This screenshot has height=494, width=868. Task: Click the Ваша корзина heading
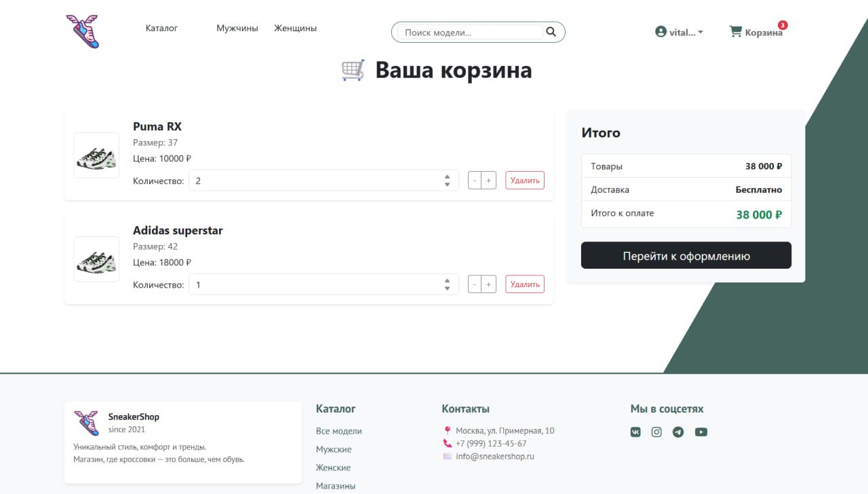(454, 71)
